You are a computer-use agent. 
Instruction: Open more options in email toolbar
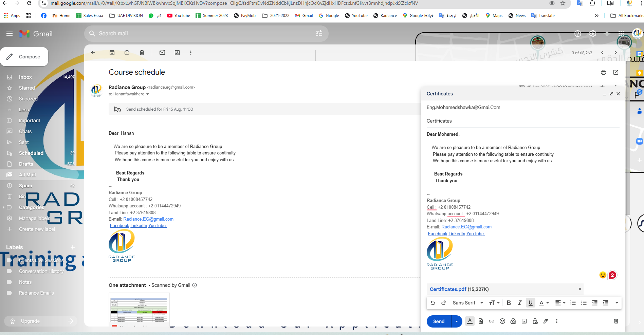pos(191,53)
